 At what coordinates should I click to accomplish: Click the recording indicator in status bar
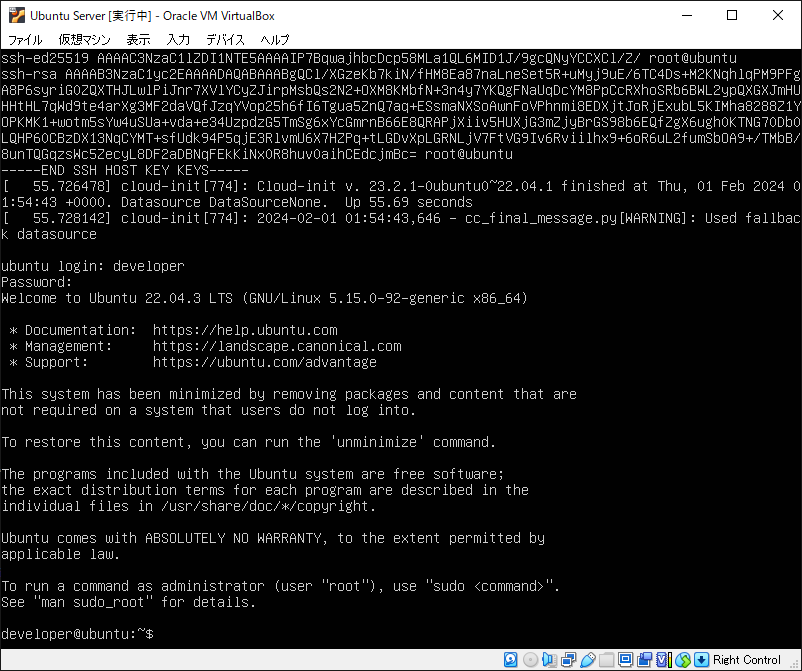point(644,660)
